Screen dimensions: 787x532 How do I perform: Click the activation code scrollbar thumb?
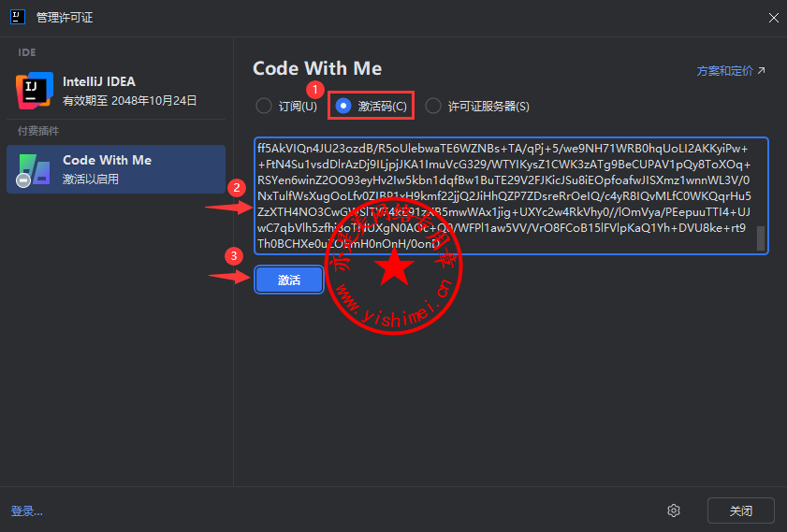coord(761,238)
